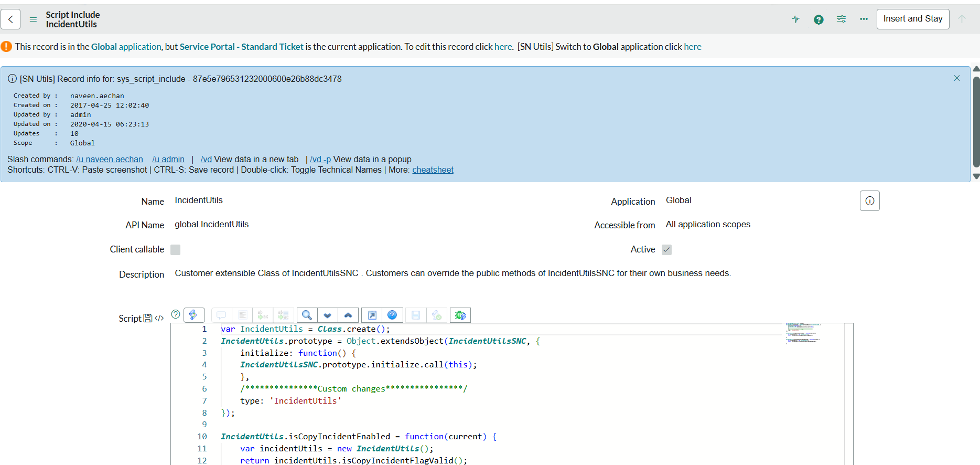Click the Application field info icon
Image resolution: width=980 pixels, height=465 pixels.
click(870, 201)
